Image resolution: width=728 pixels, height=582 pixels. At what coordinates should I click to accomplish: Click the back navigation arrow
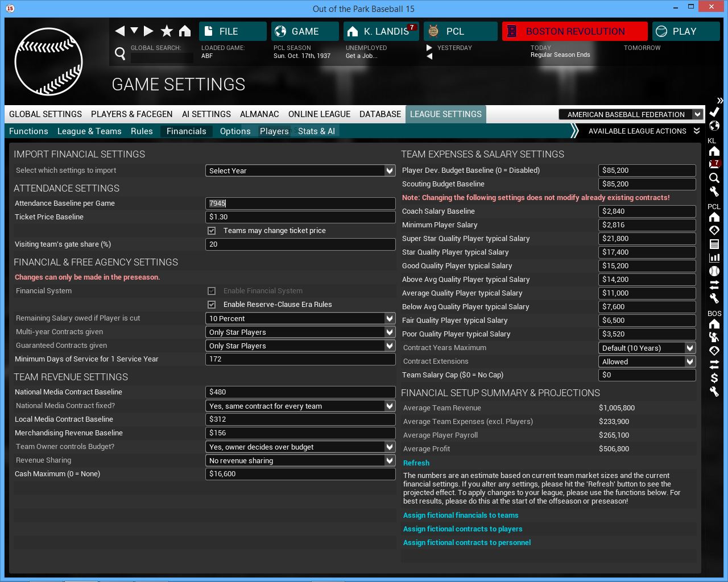(120, 31)
